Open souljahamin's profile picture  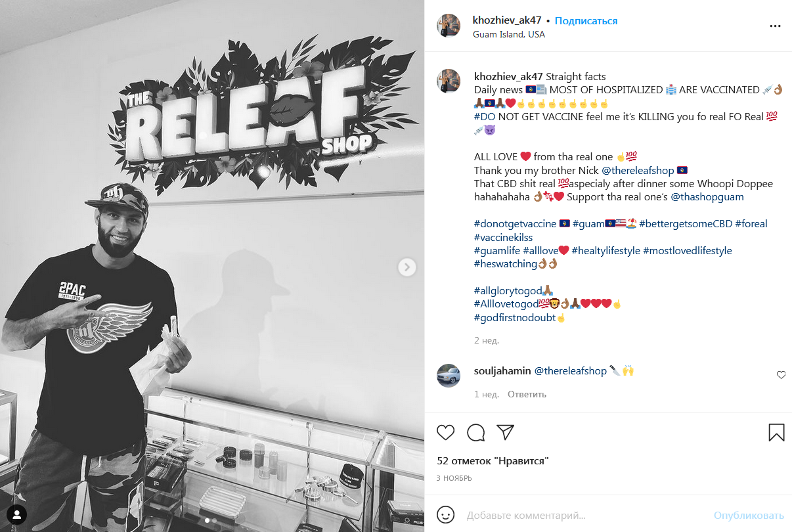coord(449,375)
